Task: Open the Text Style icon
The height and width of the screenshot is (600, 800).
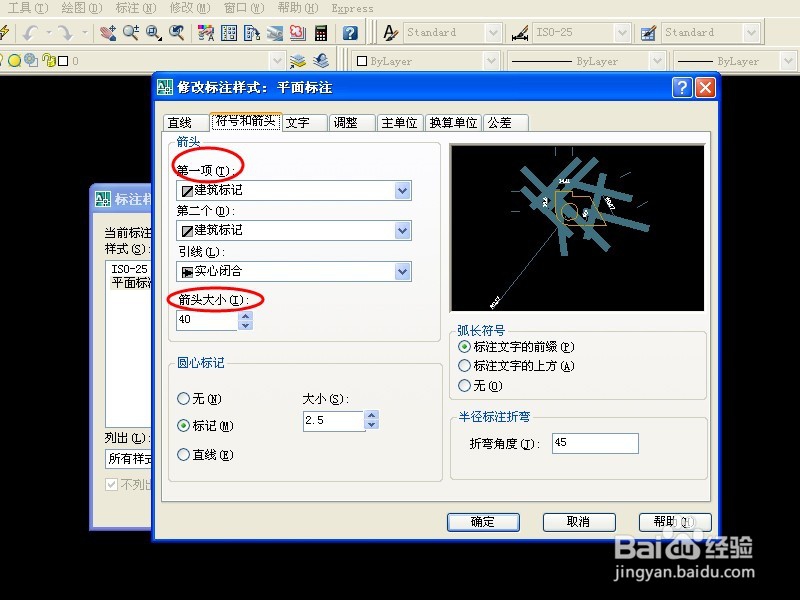Action: (390, 33)
